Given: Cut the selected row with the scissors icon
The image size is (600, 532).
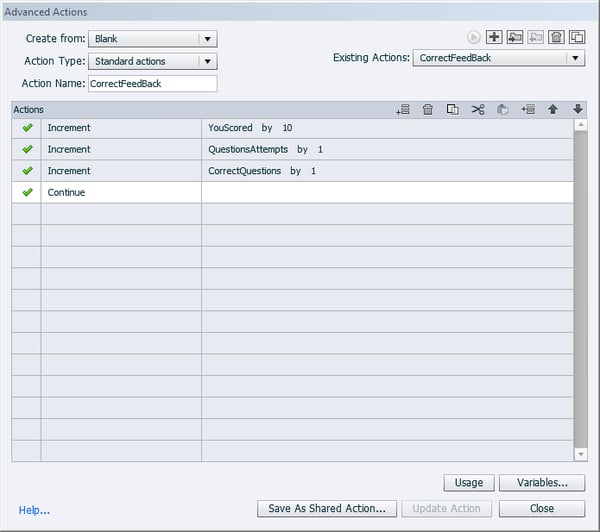Looking at the screenshot, I should point(478,109).
